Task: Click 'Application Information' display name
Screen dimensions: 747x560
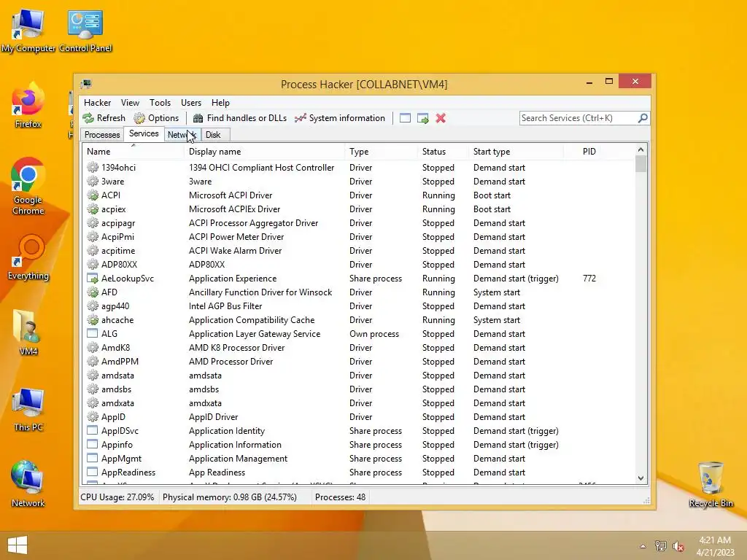Action: point(236,444)
